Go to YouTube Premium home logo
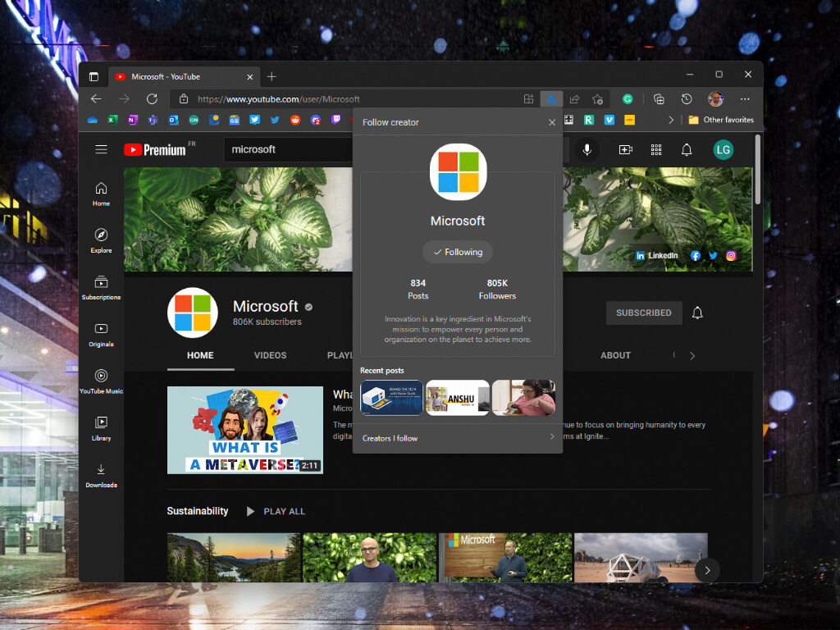Viewport: 840px width, 630px height. pyautogui.click(x=155, y=150)
